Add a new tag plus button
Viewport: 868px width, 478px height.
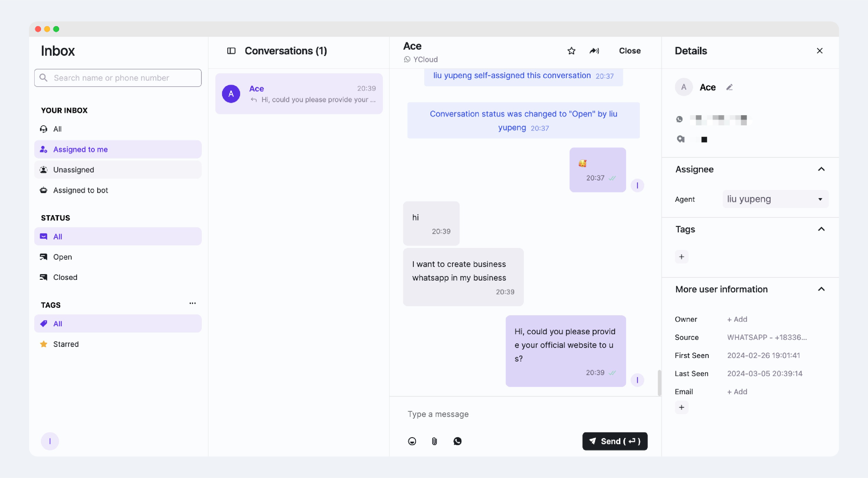(681, 257)
